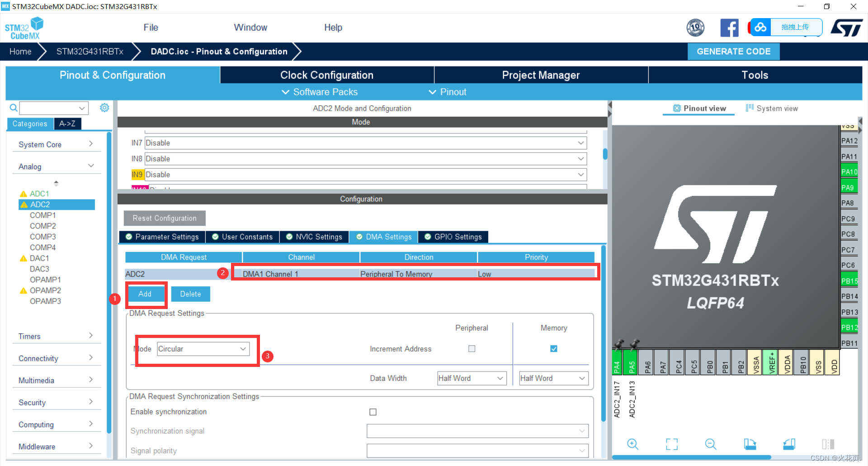
Task: Enable synchronization checkbox
Action: point(373,412)
